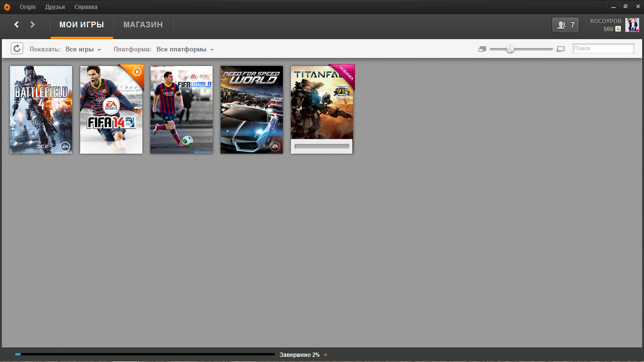Screen dimensions: 644x362
Task: Click the bottom download progress bar
Action: click(145, 354)
